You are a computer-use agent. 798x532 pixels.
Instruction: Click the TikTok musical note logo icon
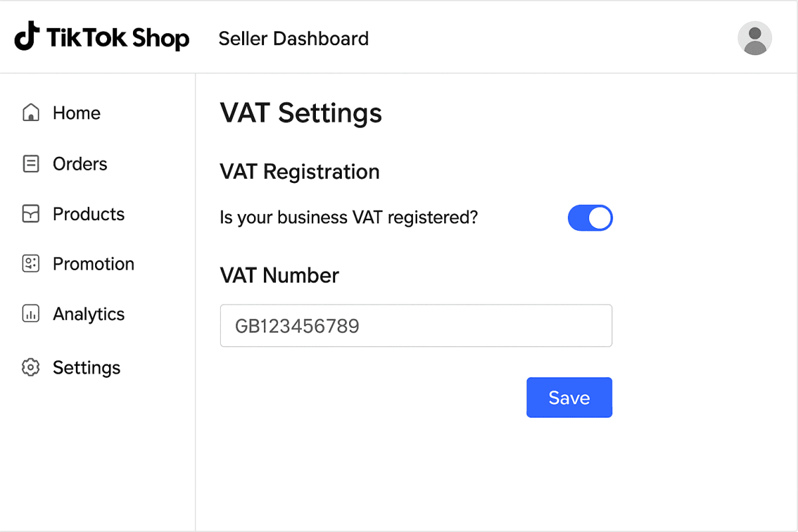coord(26,37)
